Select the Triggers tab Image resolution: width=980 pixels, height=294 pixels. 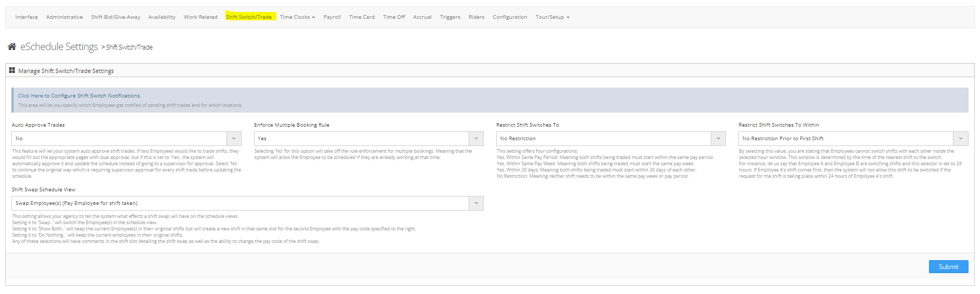[450, 17]
